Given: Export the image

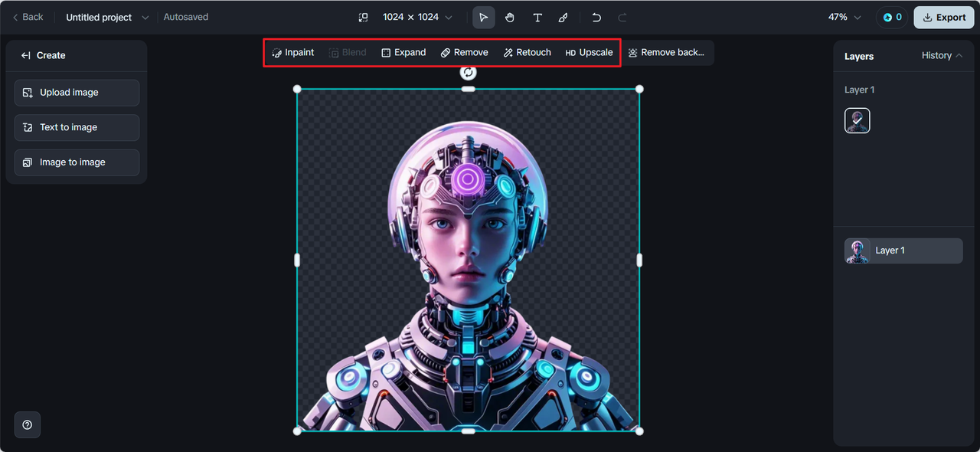Looking at the screenshot, I should [943, 17].
